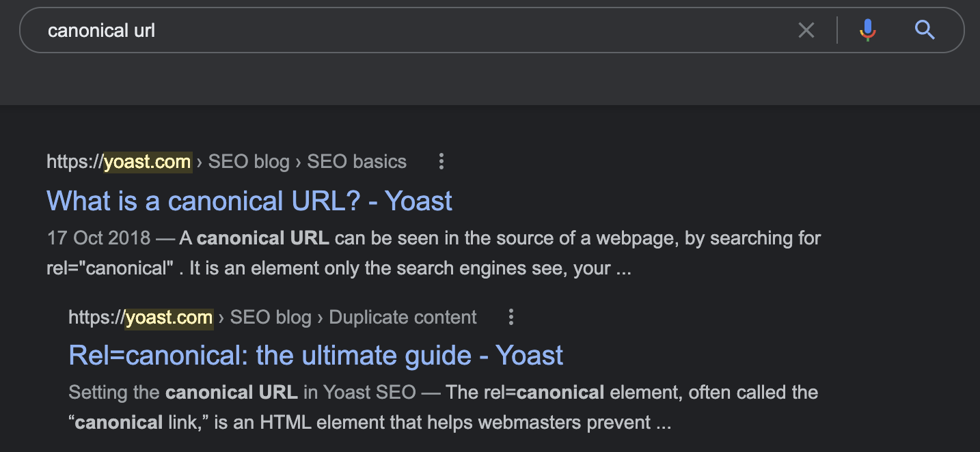Open the SEO blog breadcrumb of the first result
The width and height of the screenshot is (980, 452).
248,161
